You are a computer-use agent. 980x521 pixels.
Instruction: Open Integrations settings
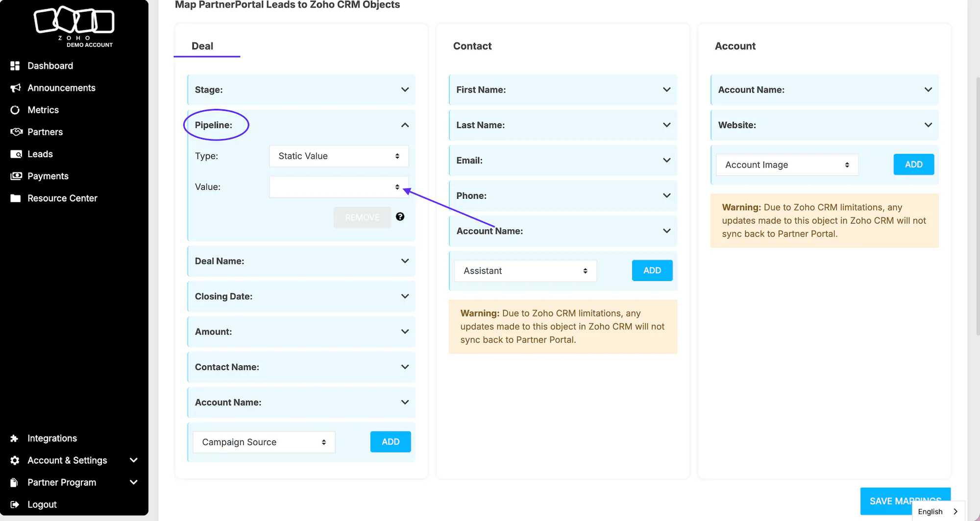click(x=52, y=438)
